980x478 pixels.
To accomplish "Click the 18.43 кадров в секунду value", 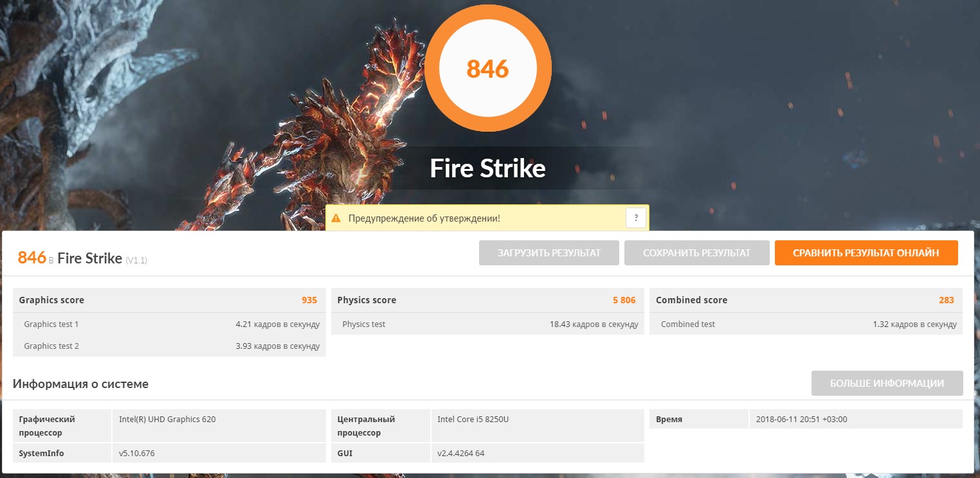I will 594,324.
